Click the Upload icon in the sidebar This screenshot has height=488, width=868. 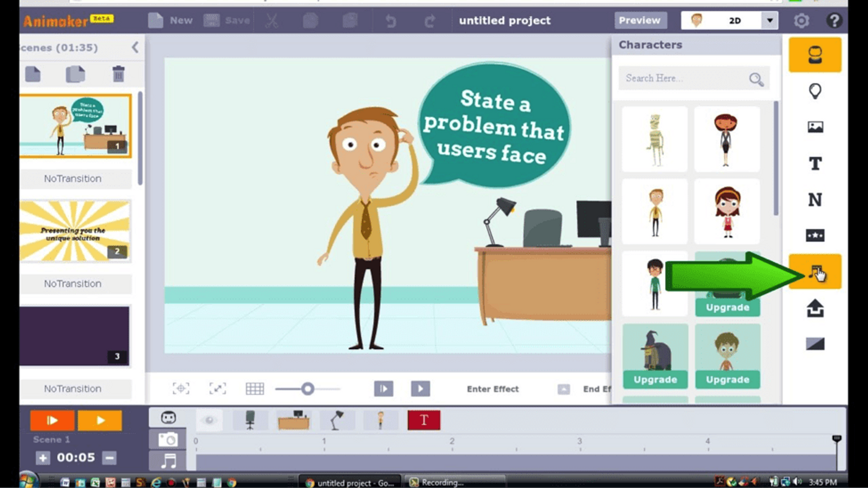(815, 308)
